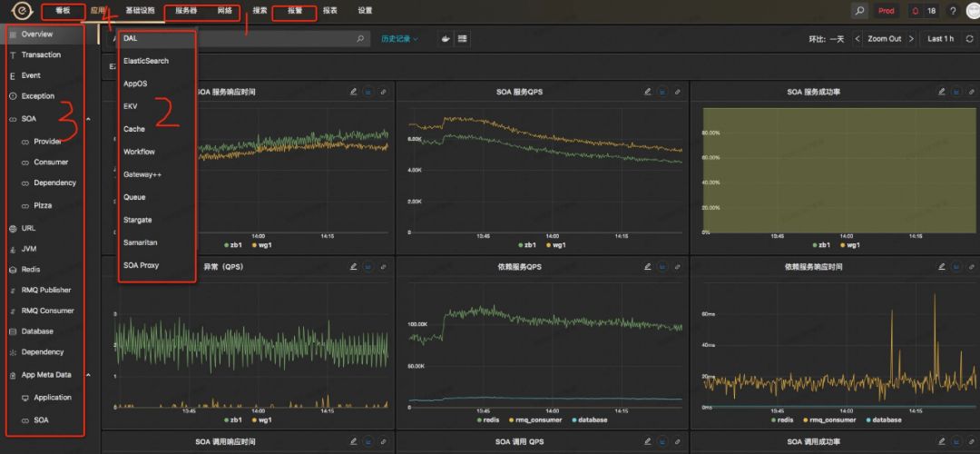Screen dimensions: 980x454
Task: Select ElasticSearch from the dropdown menu
Action: pos(146,61)
